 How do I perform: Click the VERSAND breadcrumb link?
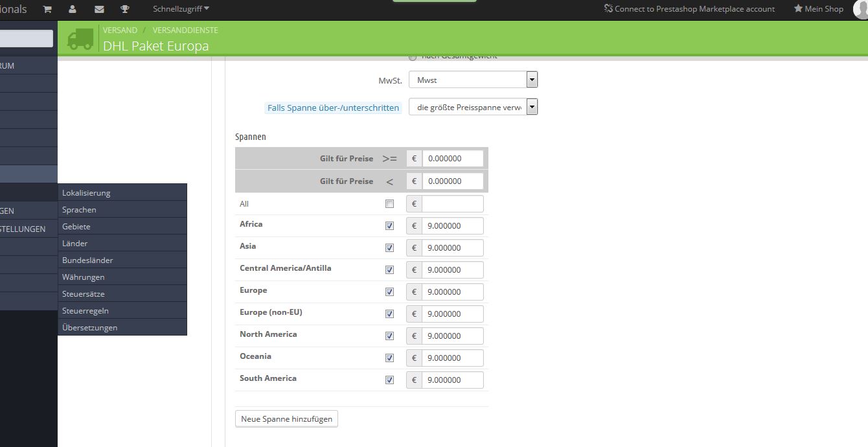click(x=120, y=30)
